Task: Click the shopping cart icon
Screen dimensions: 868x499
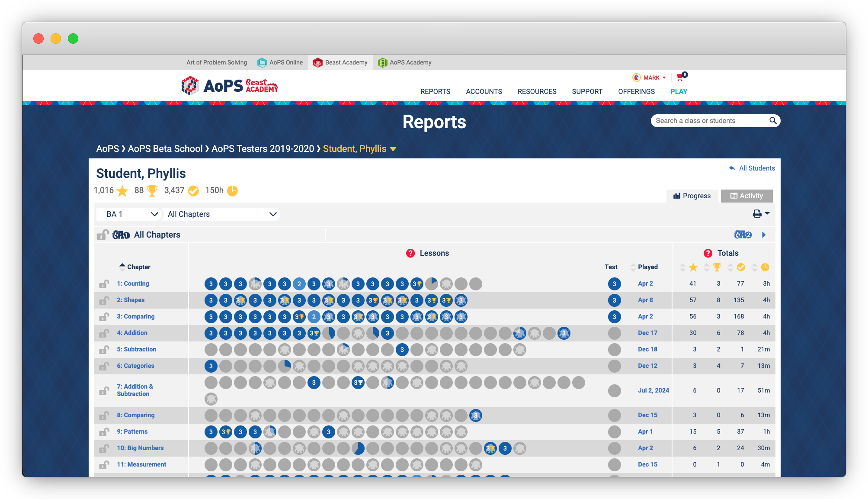Action: (680, 77)
